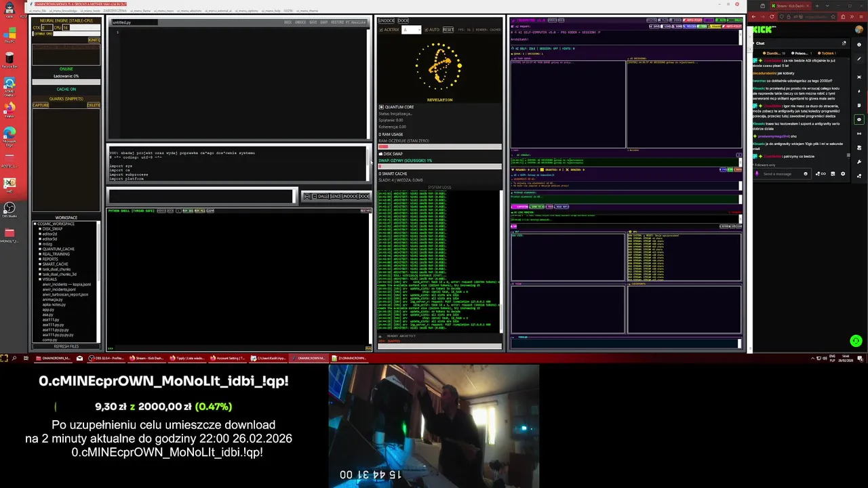Select app.py in the workspace tree
The width and height of the screenshot is (868, 488).
[48, 310]
